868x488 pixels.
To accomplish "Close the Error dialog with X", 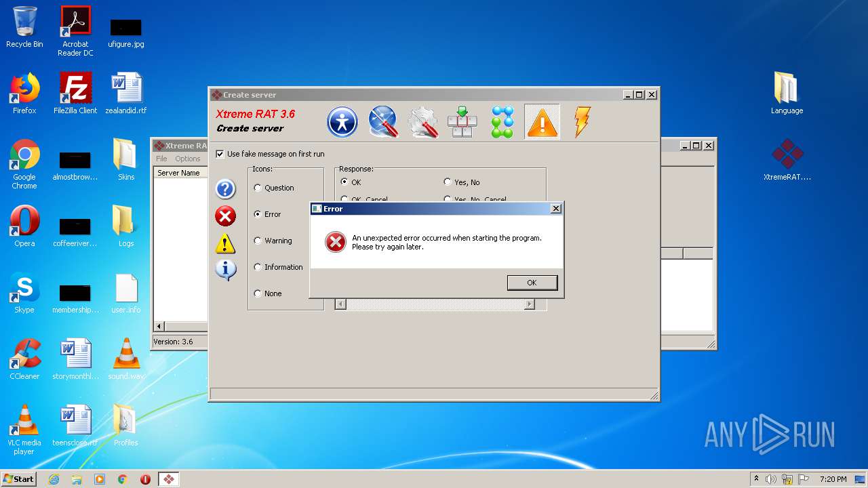I will (556, 209).
